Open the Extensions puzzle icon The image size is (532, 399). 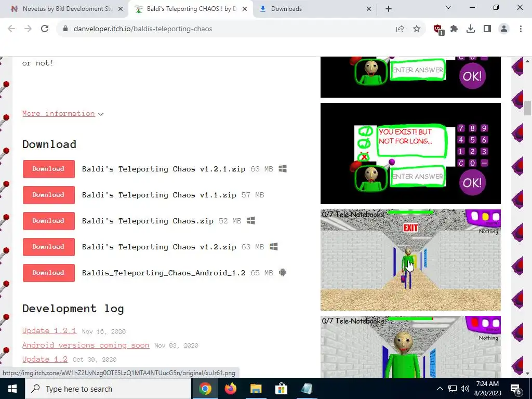454,29
